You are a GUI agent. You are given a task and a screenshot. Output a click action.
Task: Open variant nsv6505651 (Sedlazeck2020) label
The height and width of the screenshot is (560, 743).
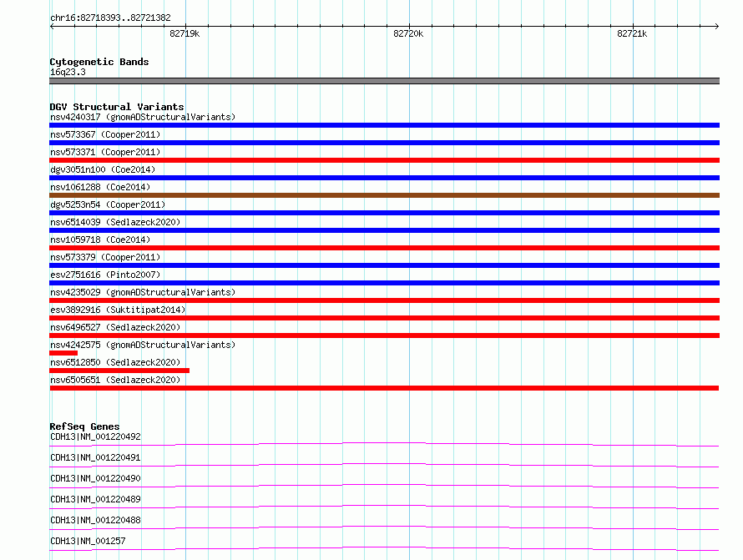[x=115, y=380]
